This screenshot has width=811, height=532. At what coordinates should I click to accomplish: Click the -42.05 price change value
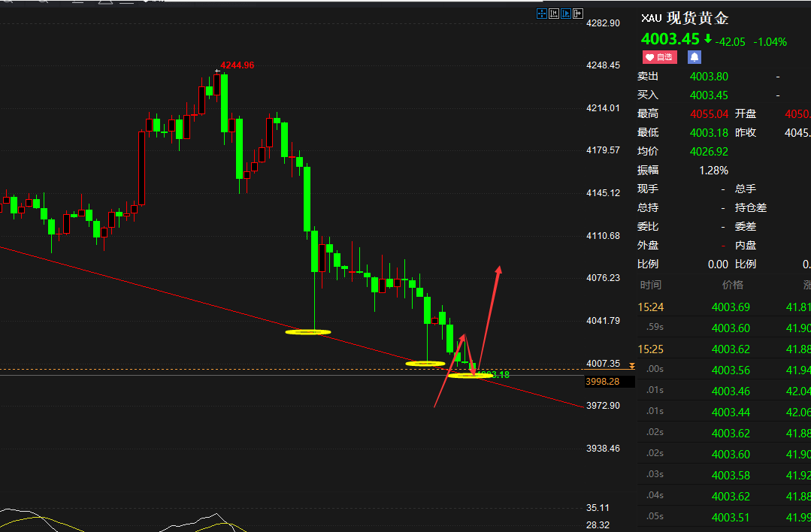(x=731, y=42)
